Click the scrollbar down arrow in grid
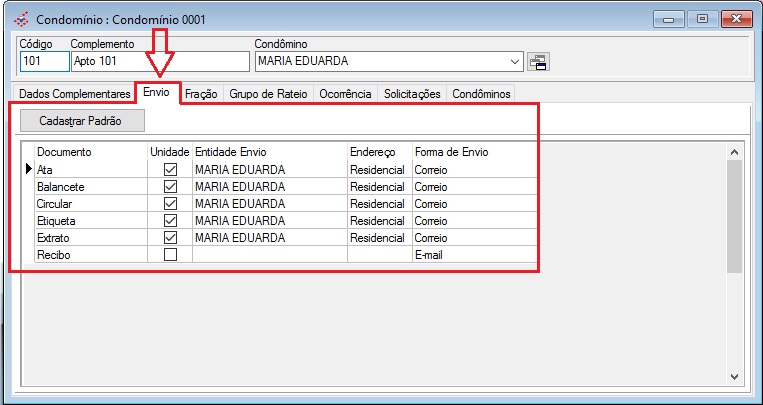 pyautogui.click(x=734, y=376)
